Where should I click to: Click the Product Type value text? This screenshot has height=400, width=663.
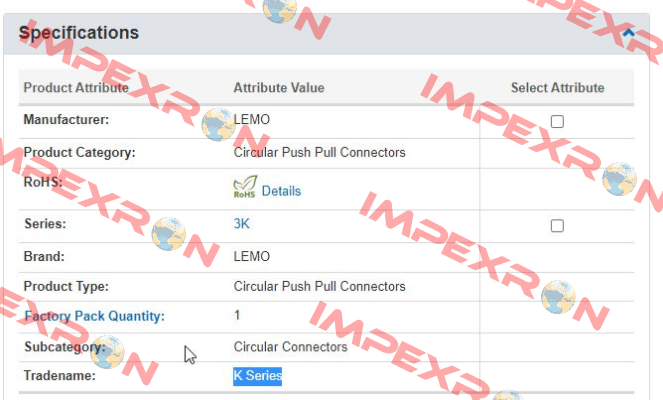(320, 286)
